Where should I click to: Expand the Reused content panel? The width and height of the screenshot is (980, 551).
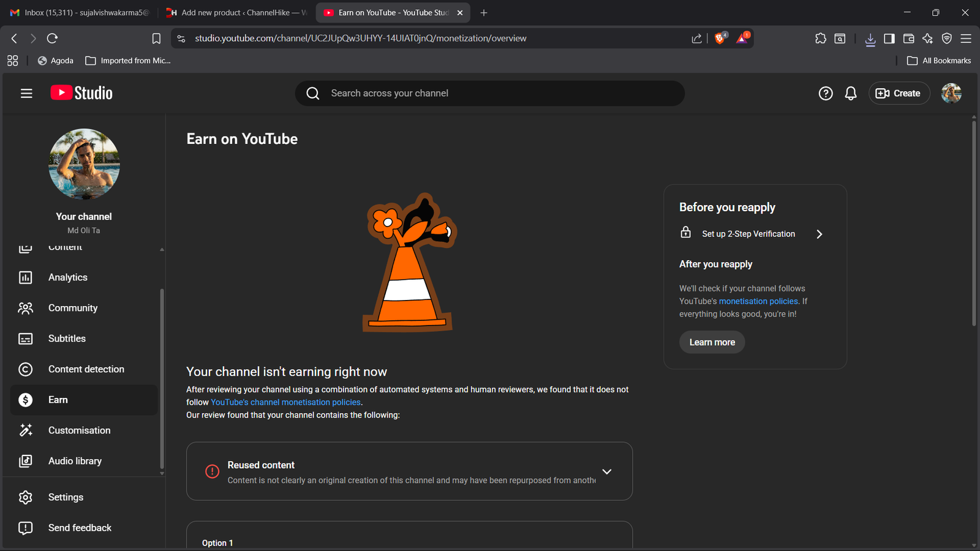click(x=606, y=471)
